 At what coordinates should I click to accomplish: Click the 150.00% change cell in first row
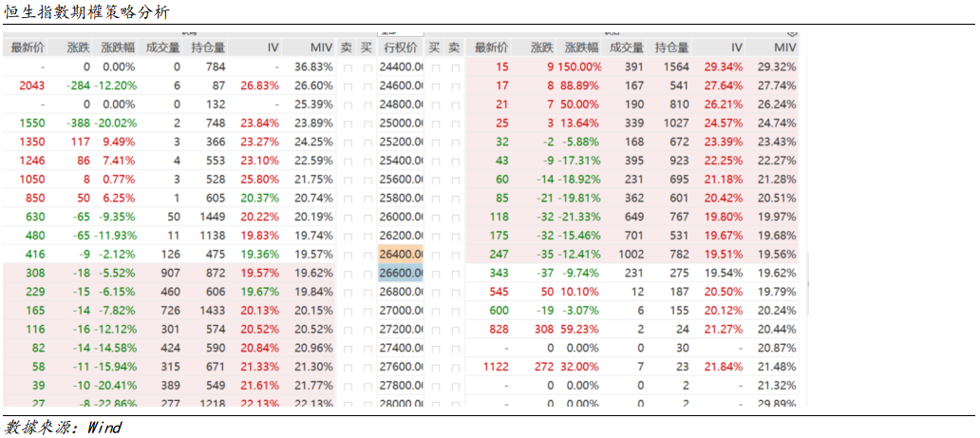(580, 67)
